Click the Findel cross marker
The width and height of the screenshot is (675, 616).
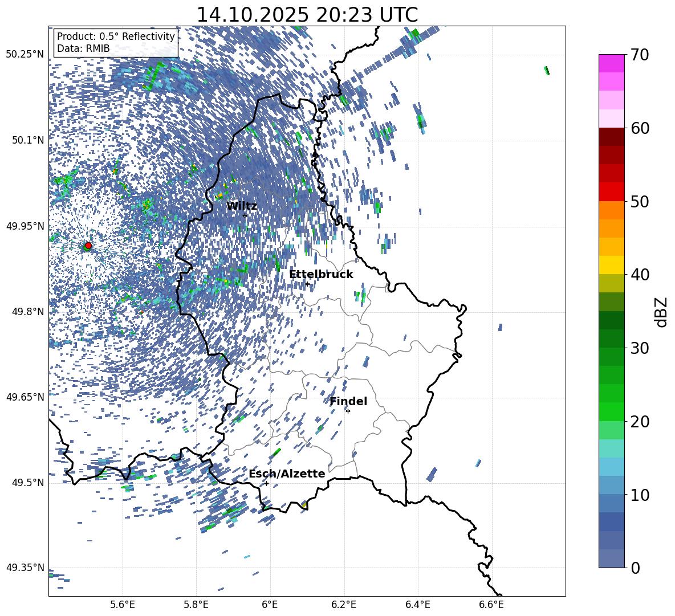348,411
